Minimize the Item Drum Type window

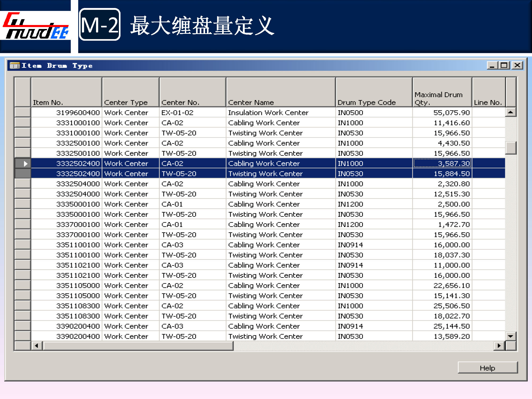pos(492,65)
